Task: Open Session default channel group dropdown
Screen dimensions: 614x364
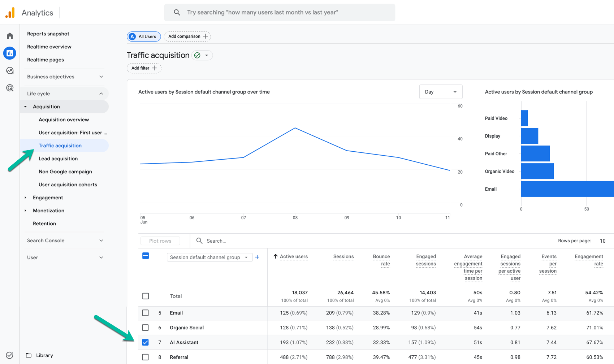Action: [209, 257]
